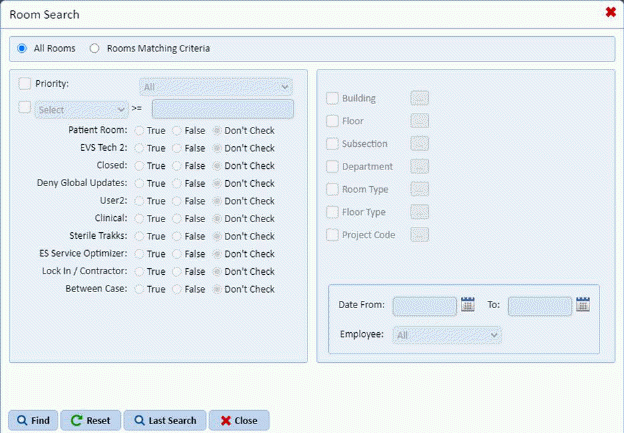Run the Last Search
This screenshot has height=433, width=624.
[166, 420]
